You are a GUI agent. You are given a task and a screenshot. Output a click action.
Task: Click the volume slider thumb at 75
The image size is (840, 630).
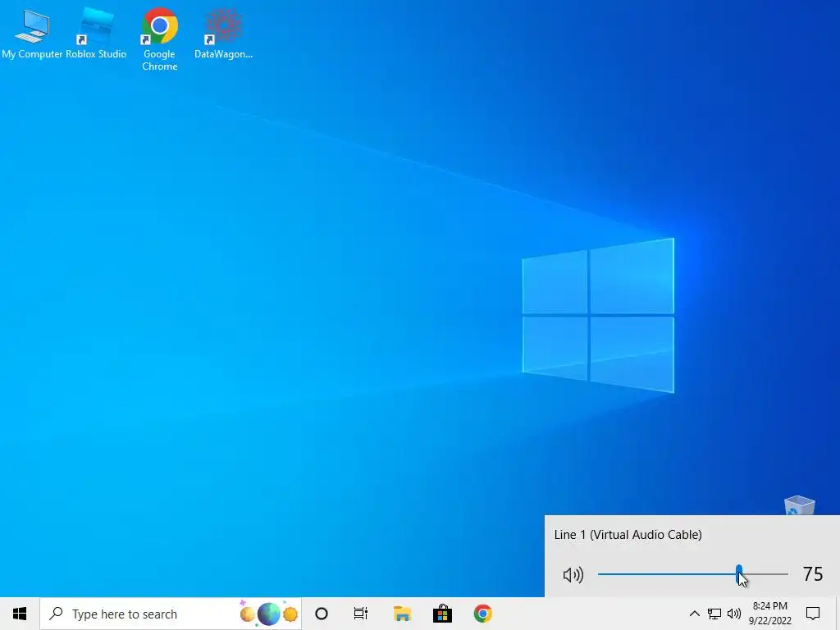(739, 574)
